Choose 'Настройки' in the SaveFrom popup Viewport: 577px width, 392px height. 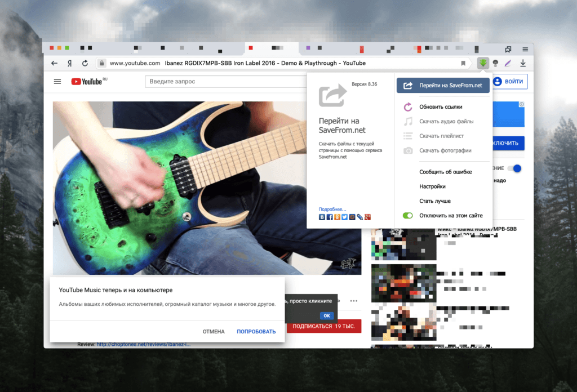tap(432, 186)
